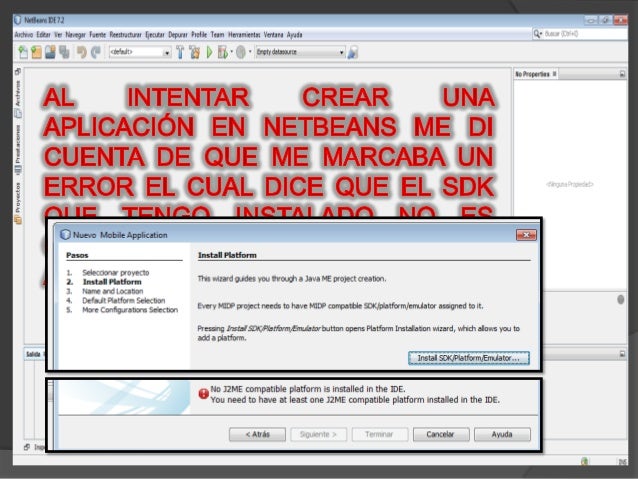Click the Clean and Build icon

(x=194, y=52)
